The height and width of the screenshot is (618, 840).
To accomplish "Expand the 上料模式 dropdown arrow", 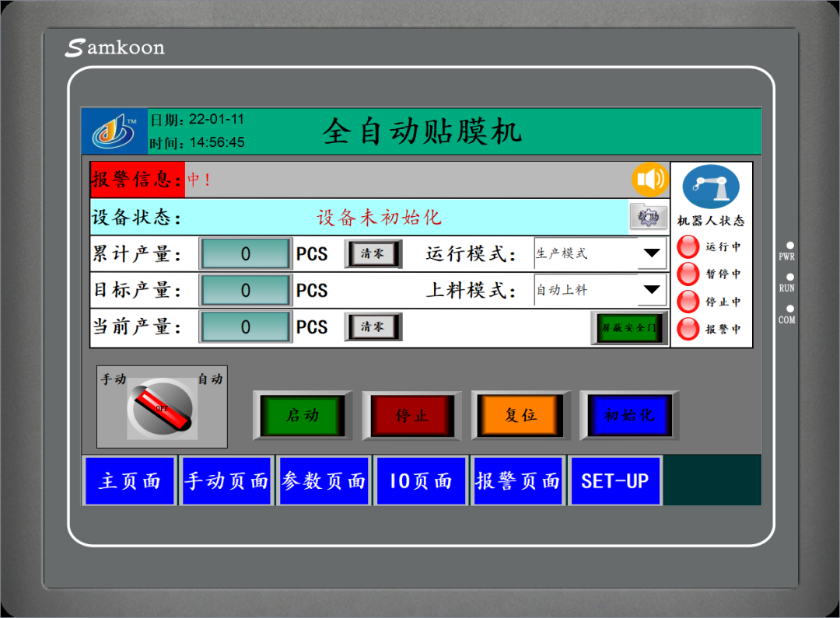I will pyautogui.click(x=651, y=290).
